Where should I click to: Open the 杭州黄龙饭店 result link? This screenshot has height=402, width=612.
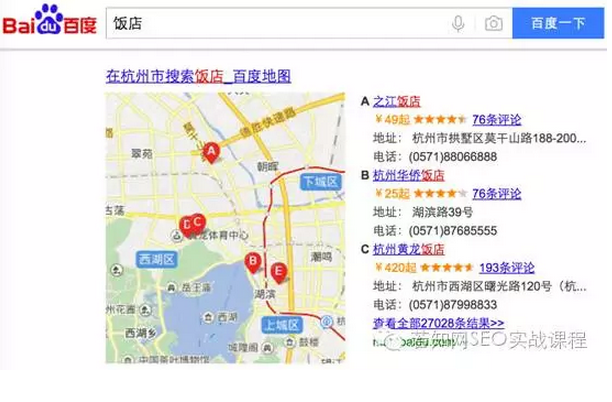tap(408, 249)
